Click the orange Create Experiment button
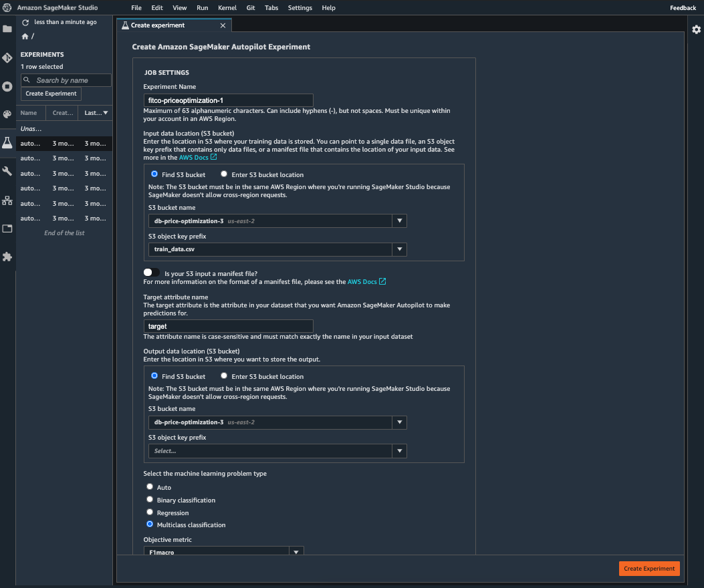This screenshot has width=704, height=588. pos(649,568)
